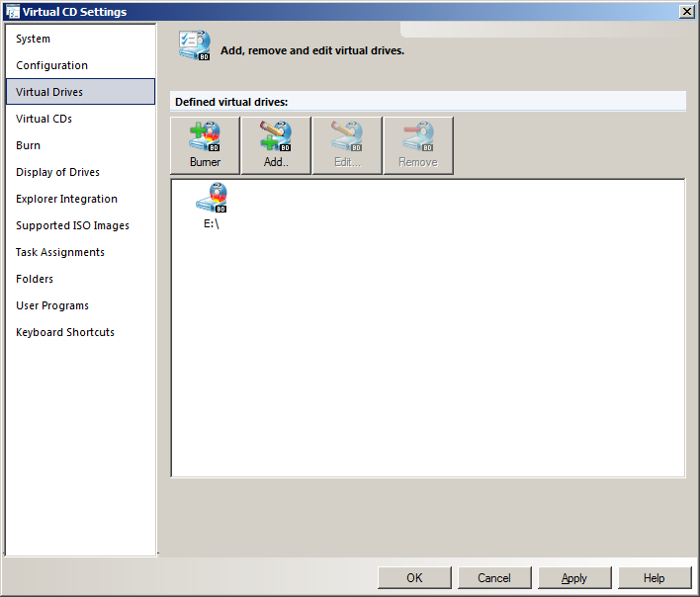Open Help for this dialog
The height and width of the screenshot is (597, 700).
pos(654,578)
